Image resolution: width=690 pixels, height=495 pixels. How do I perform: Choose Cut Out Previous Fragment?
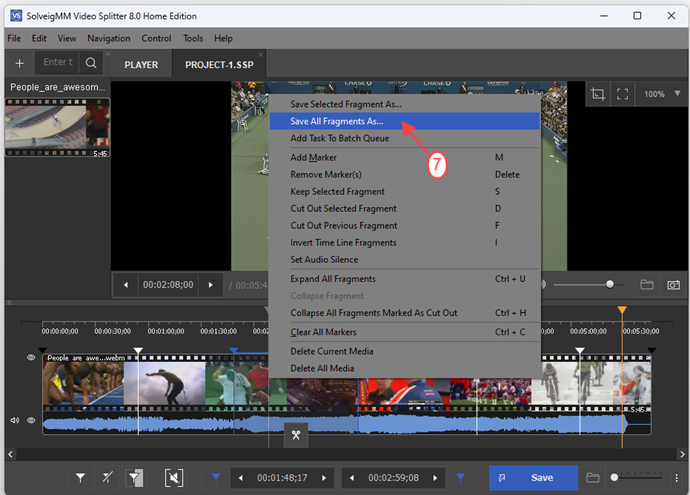pos(404,226)
